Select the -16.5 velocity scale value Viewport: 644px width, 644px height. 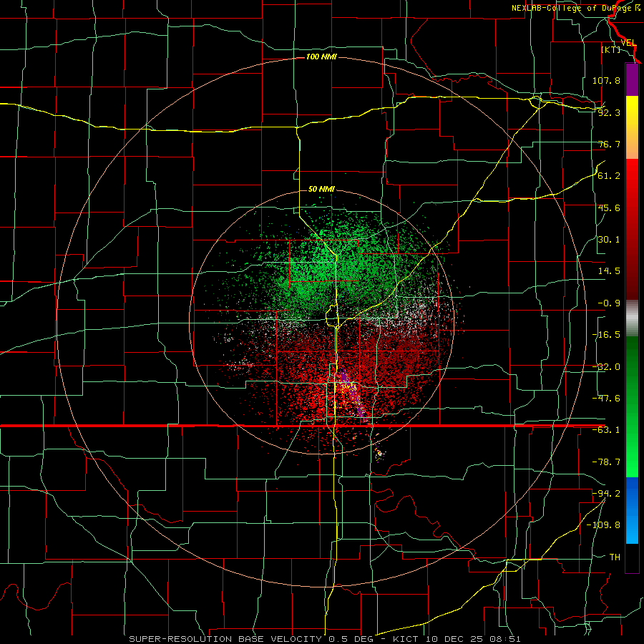(x=606, y=335)
